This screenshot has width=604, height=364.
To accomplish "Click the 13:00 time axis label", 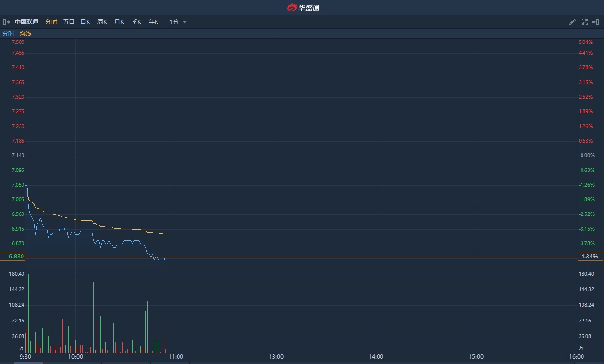I will pyautogui.click(x=276, y=357).
